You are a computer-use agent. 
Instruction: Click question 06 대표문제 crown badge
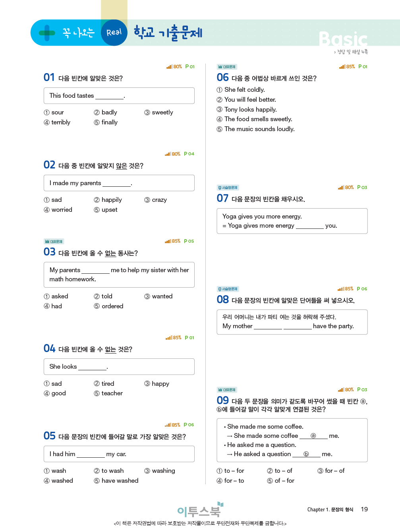pos(227,67)
